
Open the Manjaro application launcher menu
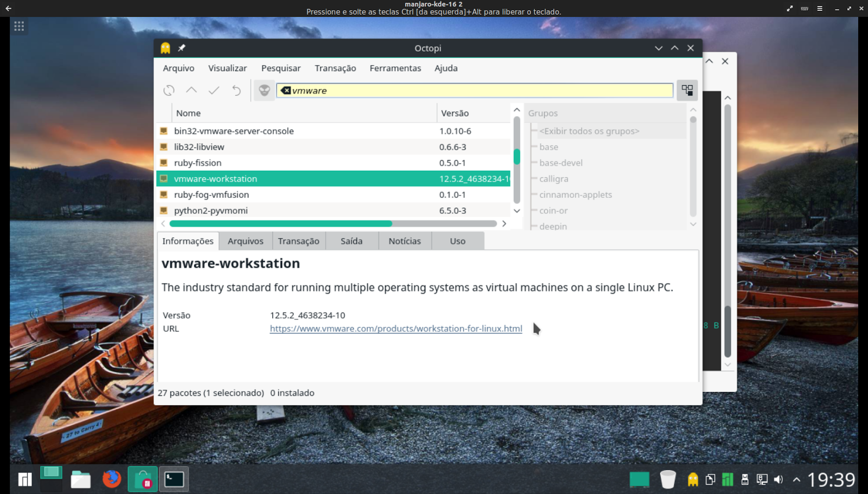[25, 479]
